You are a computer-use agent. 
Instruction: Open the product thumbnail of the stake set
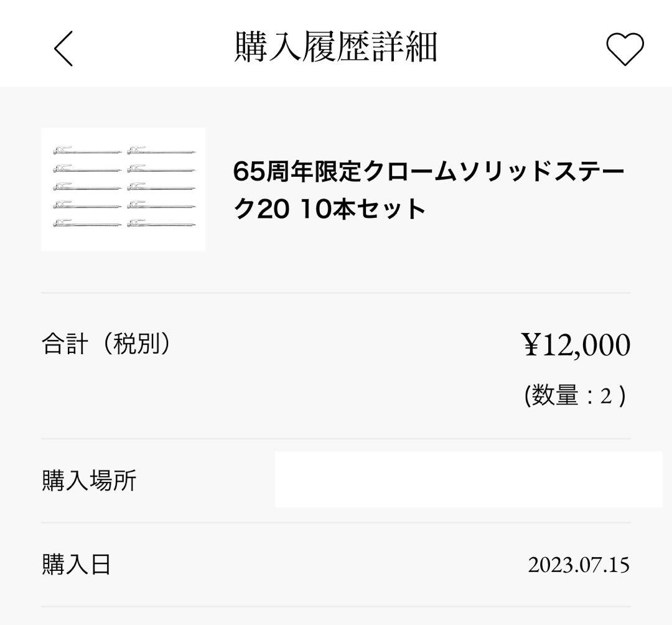click(x=122, y=188)
